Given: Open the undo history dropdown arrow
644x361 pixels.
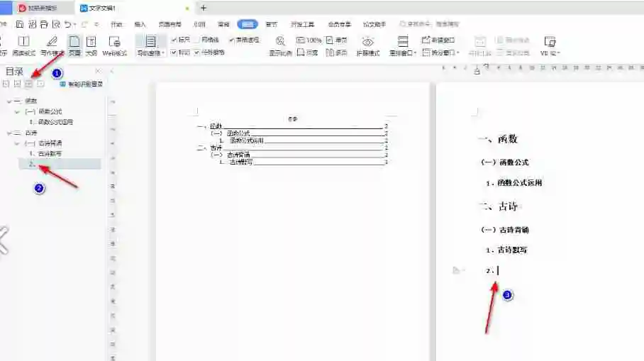Looking at the screenshot, I should (x=74, y=25).
